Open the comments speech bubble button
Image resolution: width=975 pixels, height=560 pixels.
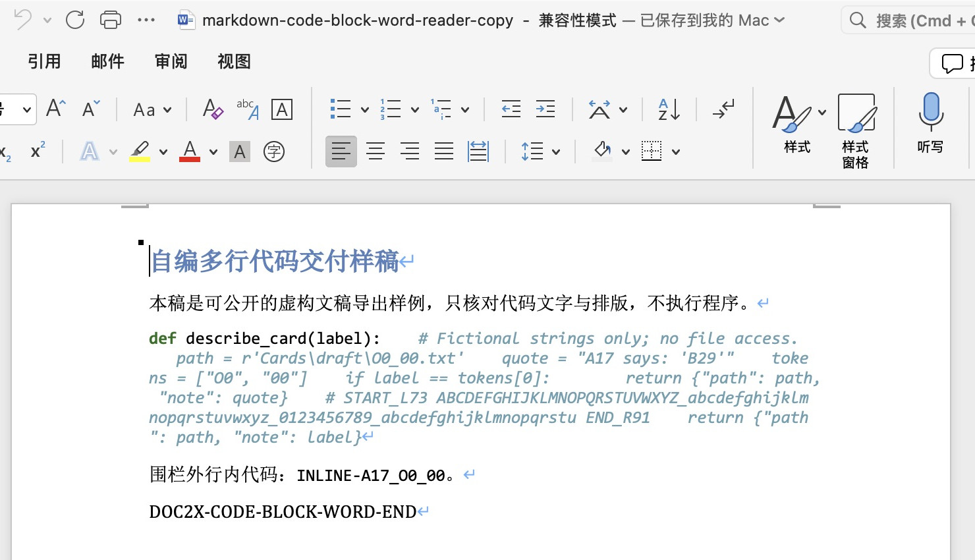[953, 63]
